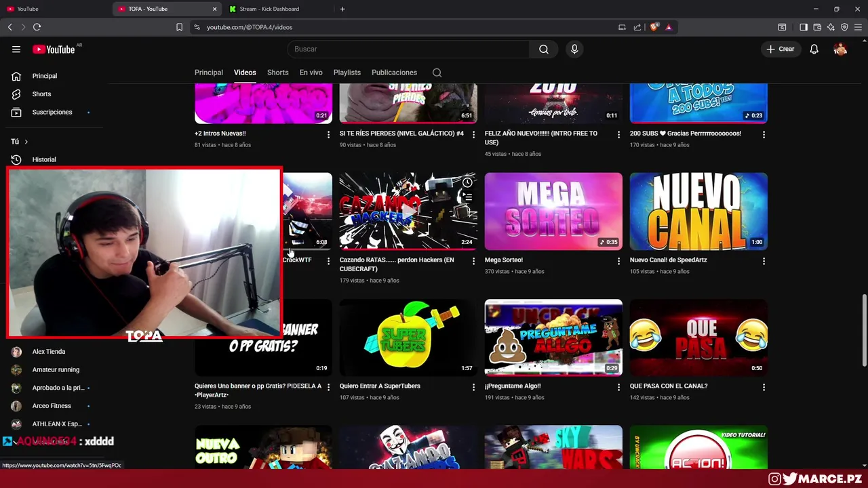Click the search magnifier button

(x=544, y=49)
